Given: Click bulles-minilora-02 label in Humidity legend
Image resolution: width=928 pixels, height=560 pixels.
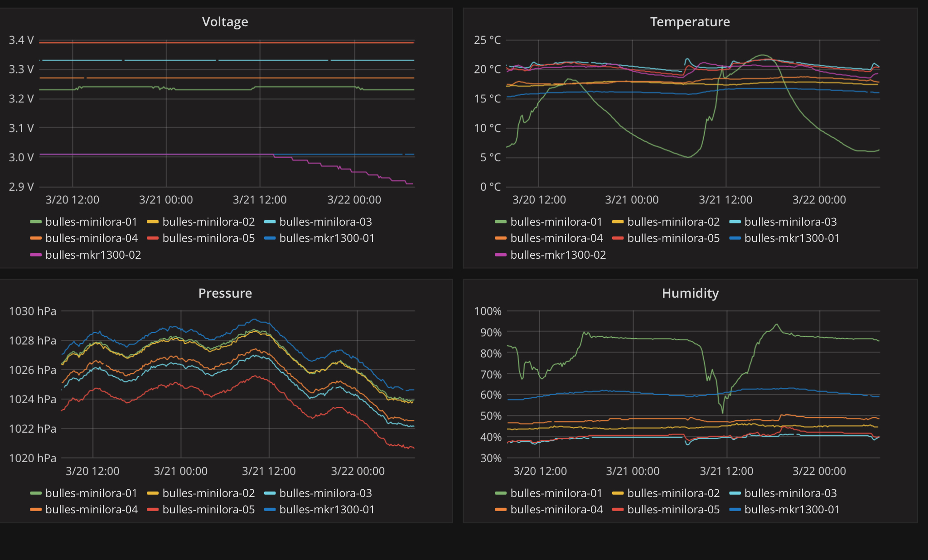Looking at the screenshot, I should click(673, 493).
